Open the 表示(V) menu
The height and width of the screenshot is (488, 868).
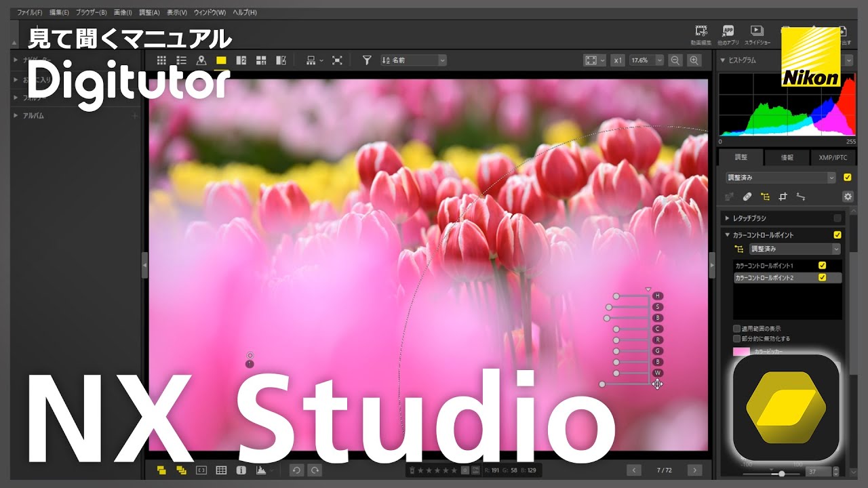pos(177,12)
